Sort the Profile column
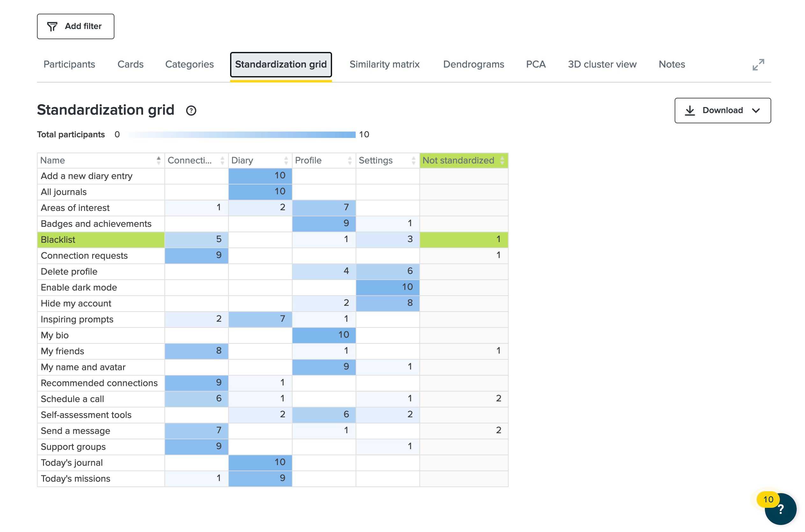805x532 pixels. click(350, 161)
